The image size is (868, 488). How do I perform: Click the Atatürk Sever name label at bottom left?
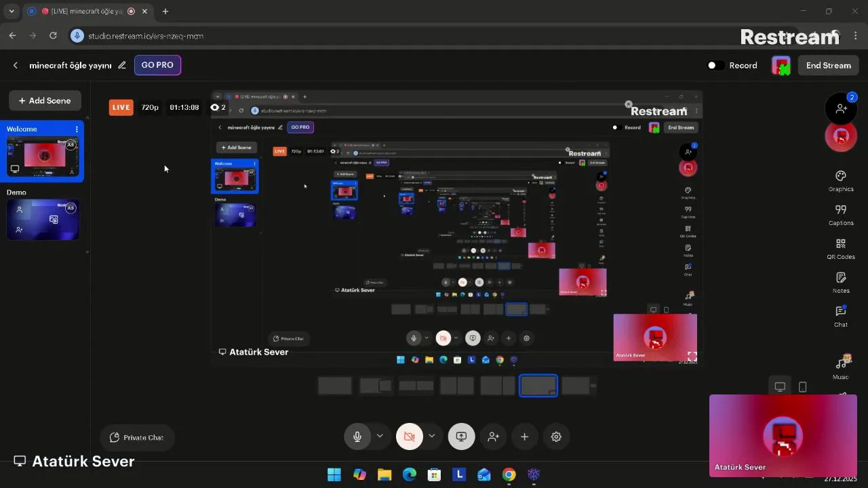click(x=74, y=461)
